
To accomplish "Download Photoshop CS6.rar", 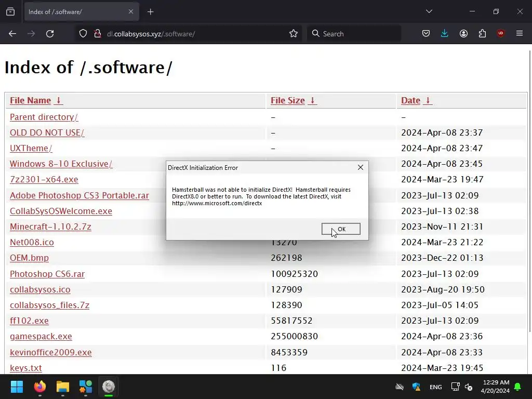I will pos(47,274).
